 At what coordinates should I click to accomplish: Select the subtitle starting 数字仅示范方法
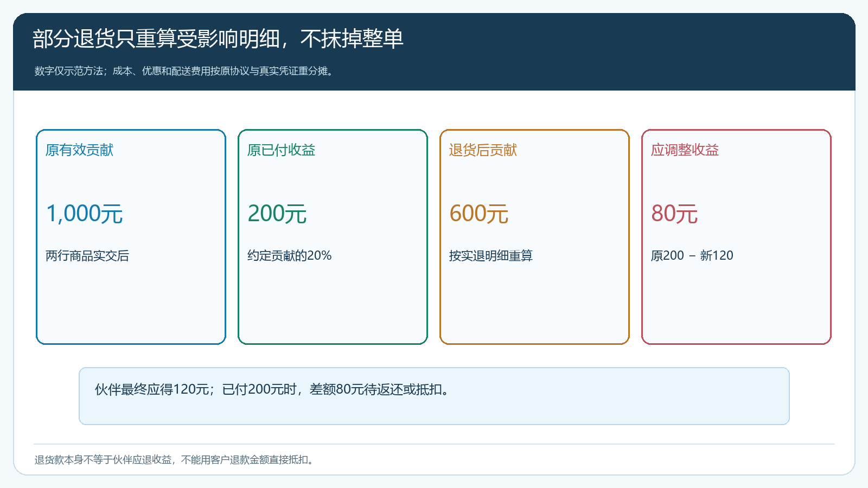pos(184,71)
